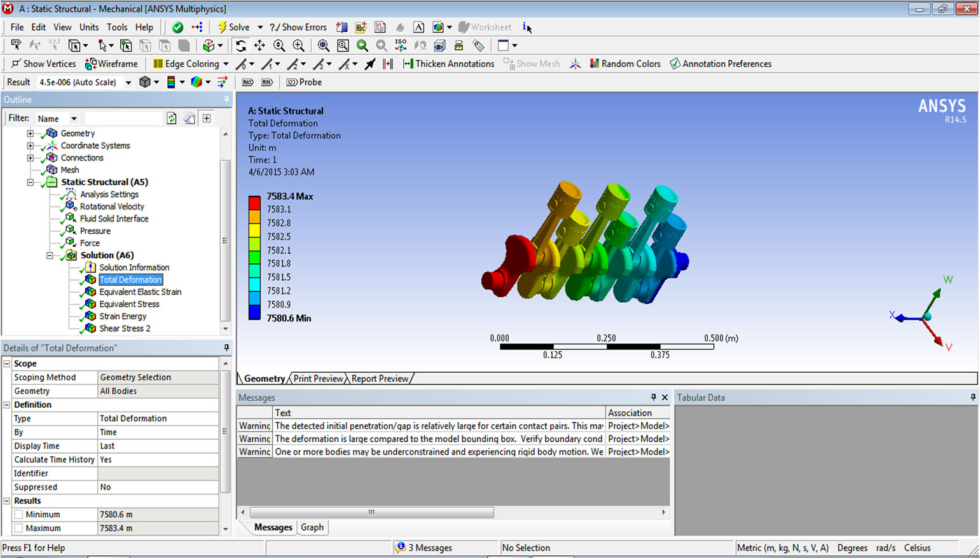Select the Zoom magnifier tool
The image size is (980, 558).
(x=279, y=46)
